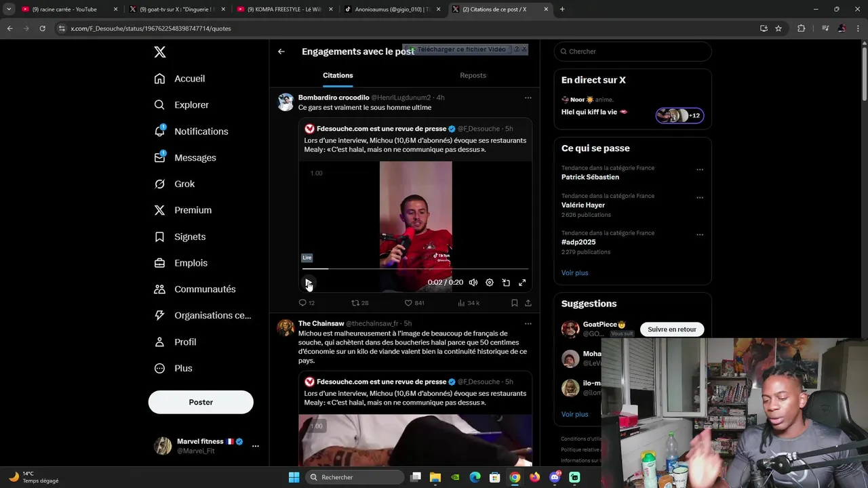The height and width of the screenshot is (488, 868).
Task: Click the Plus more-options icon
Action: point(159,368)
